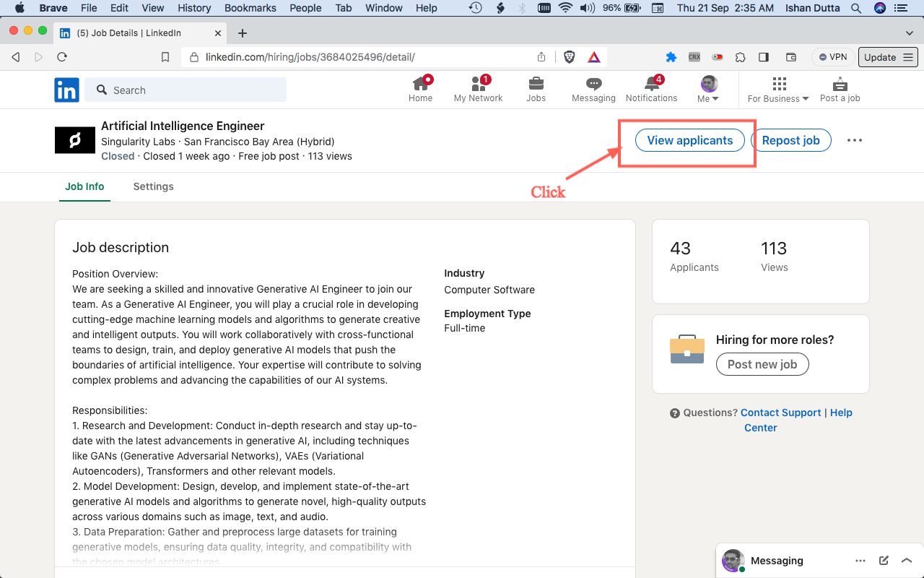Toggle the Brave VPN button
The image size is (924, 578).
(833, 57)
